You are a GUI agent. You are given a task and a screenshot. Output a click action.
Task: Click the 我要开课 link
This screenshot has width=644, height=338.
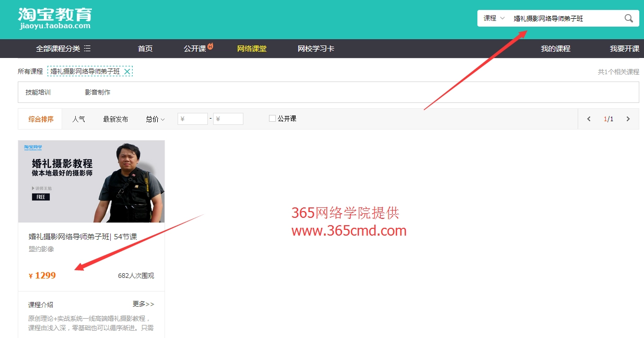625,48
